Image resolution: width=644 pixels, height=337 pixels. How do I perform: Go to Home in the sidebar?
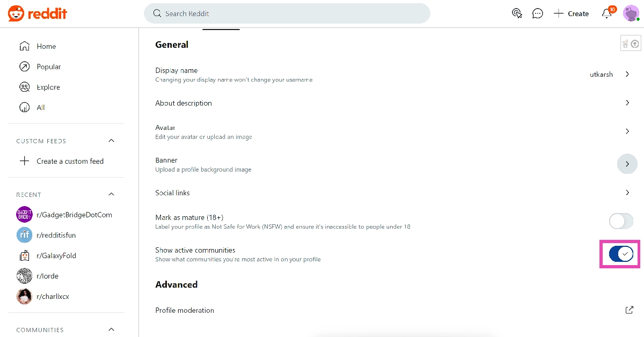[46, 46]
